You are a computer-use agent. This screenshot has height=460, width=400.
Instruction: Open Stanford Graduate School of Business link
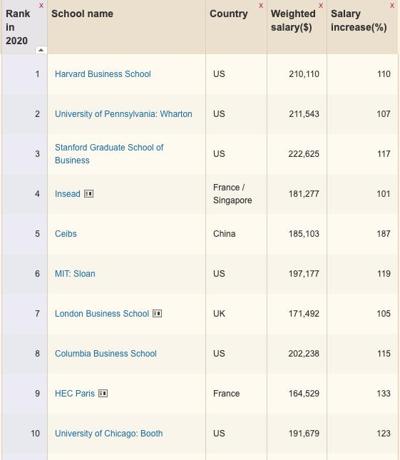(109, 154)
